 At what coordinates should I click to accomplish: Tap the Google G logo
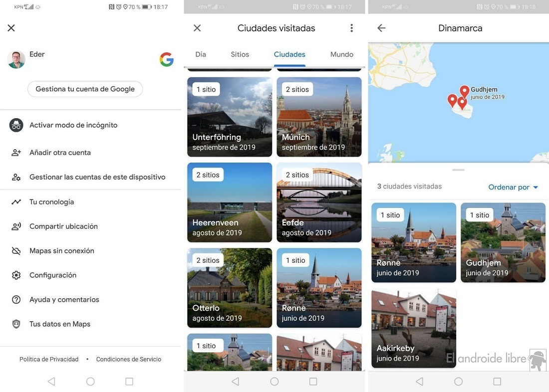click(x=167, y=59)
